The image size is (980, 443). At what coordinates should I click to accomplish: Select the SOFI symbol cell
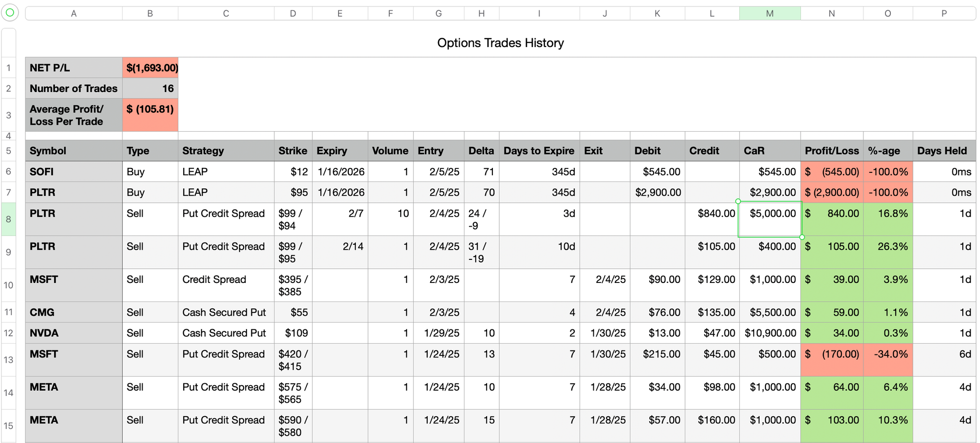74,172
